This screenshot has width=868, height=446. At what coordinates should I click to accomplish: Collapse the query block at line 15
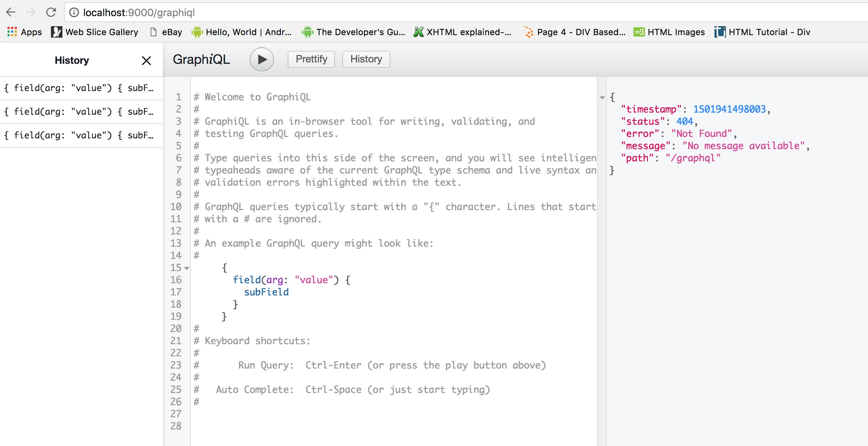pos(187,268)
